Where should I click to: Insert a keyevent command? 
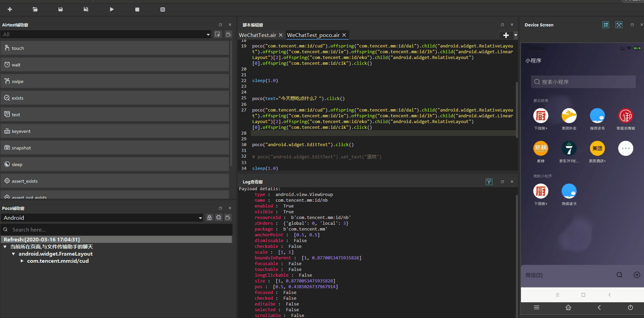click(x=115, y=131)
